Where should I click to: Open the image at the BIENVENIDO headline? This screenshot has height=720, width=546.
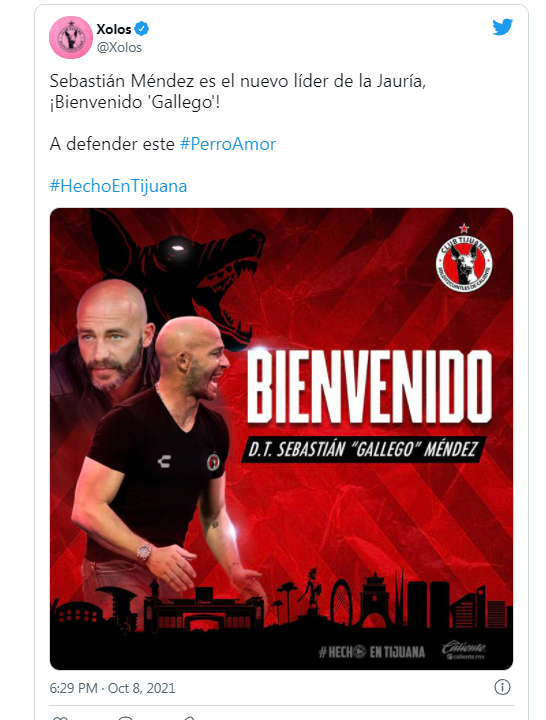(x=369, y=386)
